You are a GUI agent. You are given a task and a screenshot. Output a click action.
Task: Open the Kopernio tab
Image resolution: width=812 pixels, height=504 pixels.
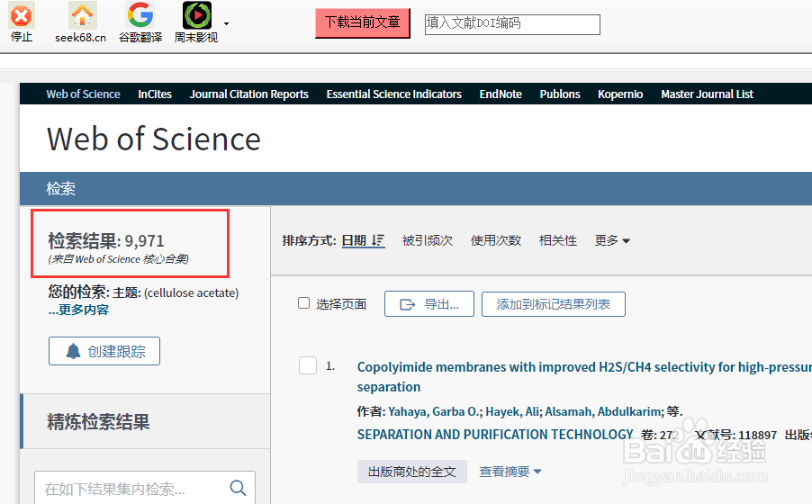pos(620,94)
